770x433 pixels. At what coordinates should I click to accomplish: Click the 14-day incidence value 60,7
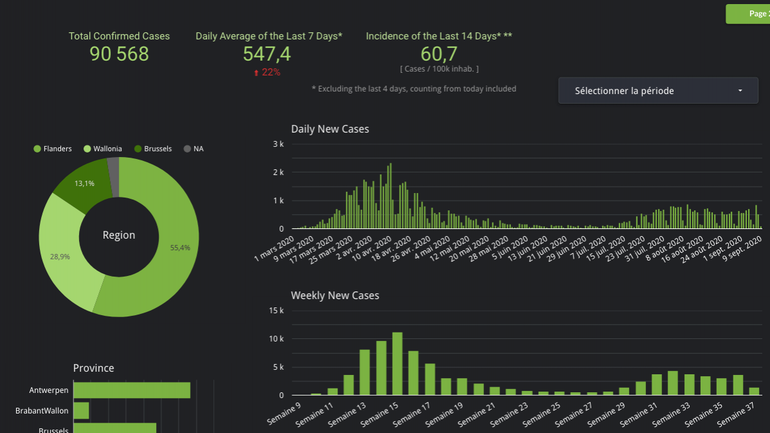coord(439,54)
